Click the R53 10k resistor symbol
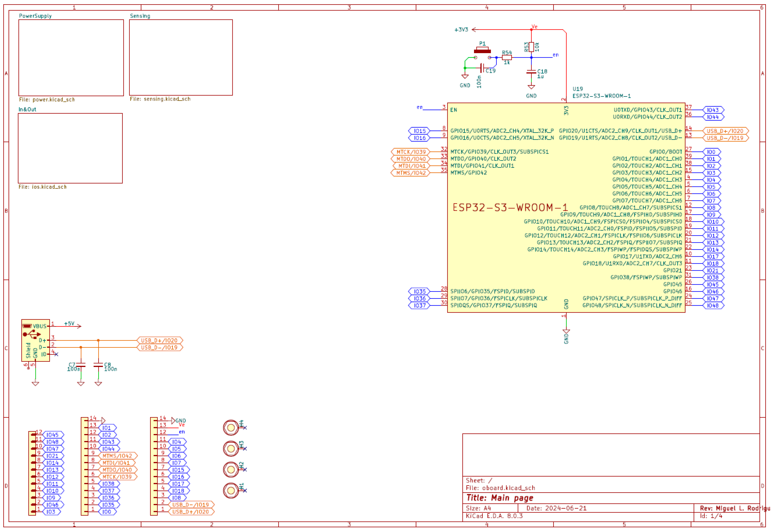This screenshot has height=532, width=774. [x=531, y=47]
